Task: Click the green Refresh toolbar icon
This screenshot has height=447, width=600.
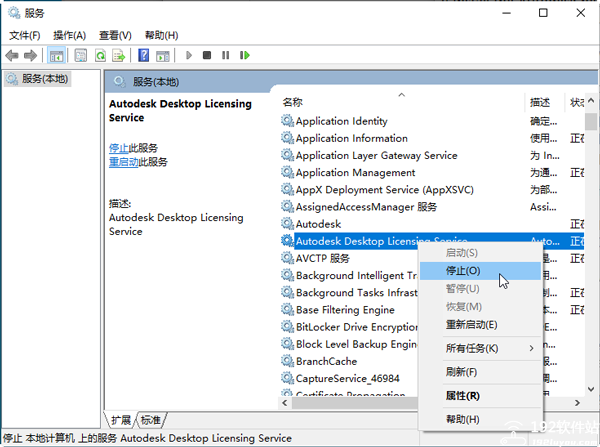Action: click(x=100, y=56)
